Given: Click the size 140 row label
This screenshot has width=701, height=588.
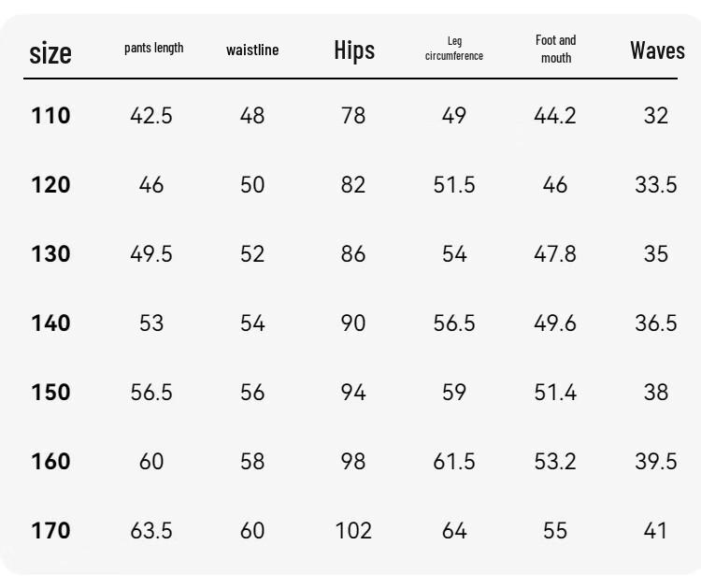Looking at the screenshot, I should click(50, 323).
